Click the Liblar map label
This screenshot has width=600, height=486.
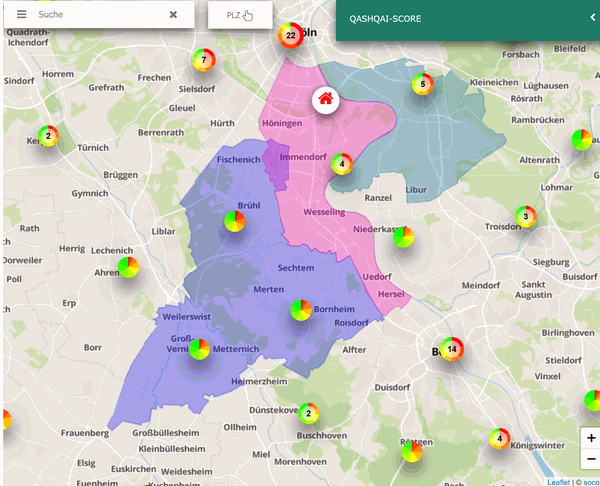click(x=163, y=232)
